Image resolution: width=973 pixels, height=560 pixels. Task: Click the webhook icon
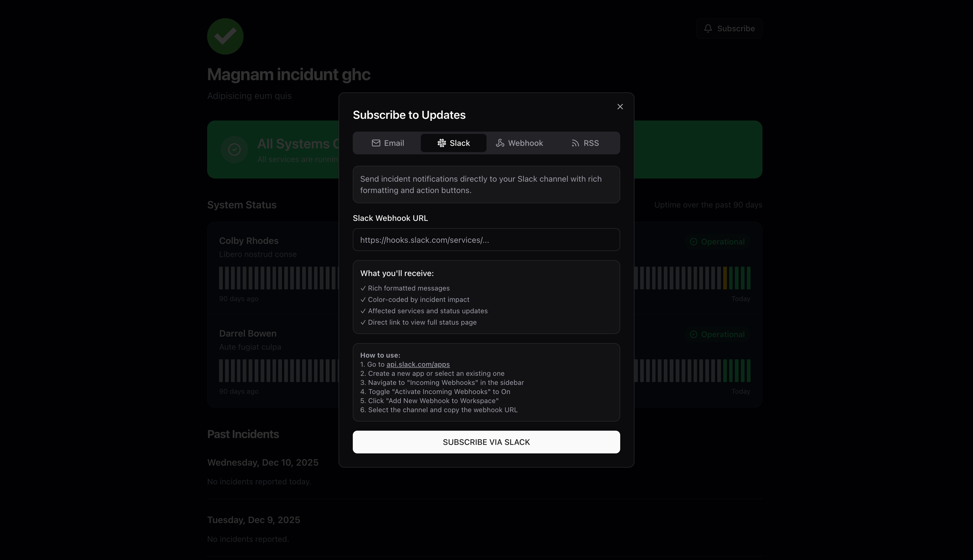(500, 143)
